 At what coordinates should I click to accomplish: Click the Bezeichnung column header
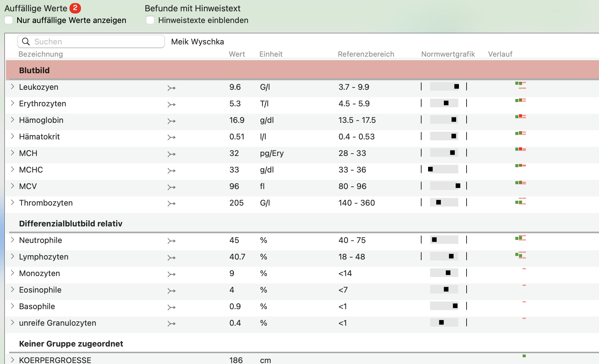[x=41, y=54]
